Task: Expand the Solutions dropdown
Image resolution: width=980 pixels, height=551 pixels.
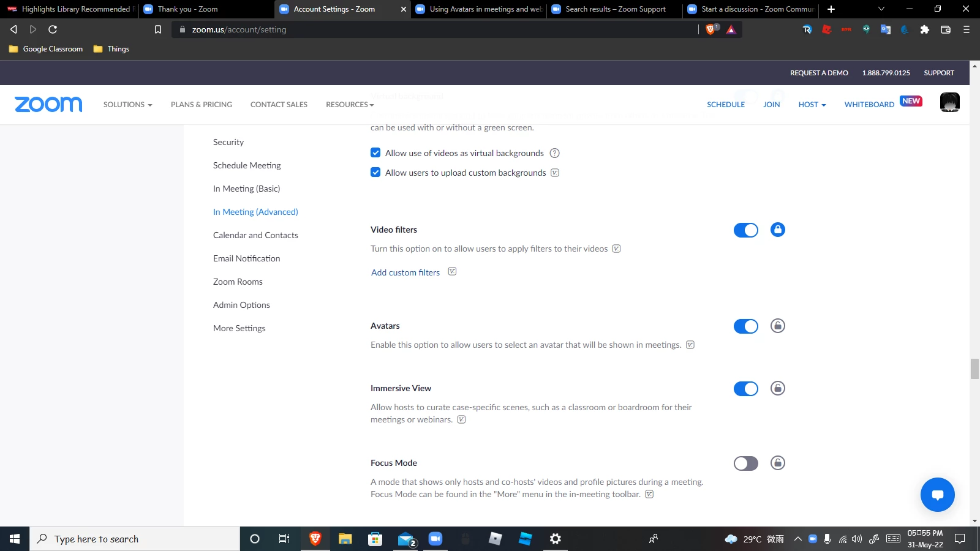Action: 127,105
